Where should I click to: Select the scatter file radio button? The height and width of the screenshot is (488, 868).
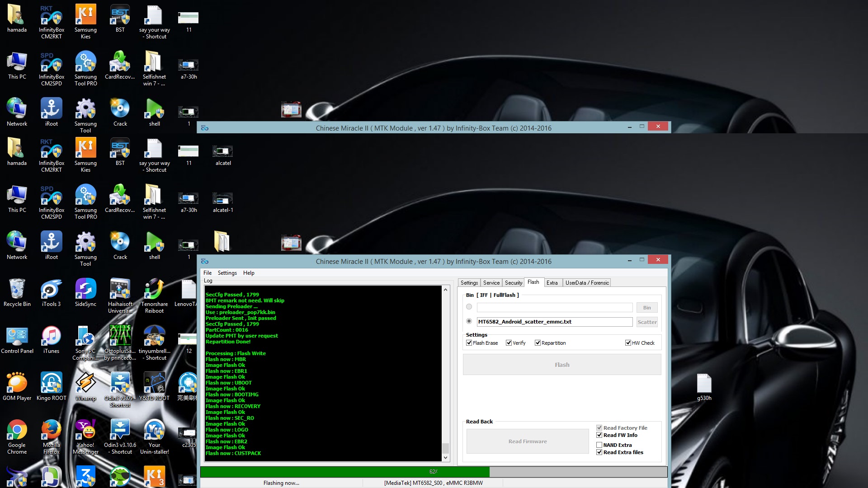(469, 321)
